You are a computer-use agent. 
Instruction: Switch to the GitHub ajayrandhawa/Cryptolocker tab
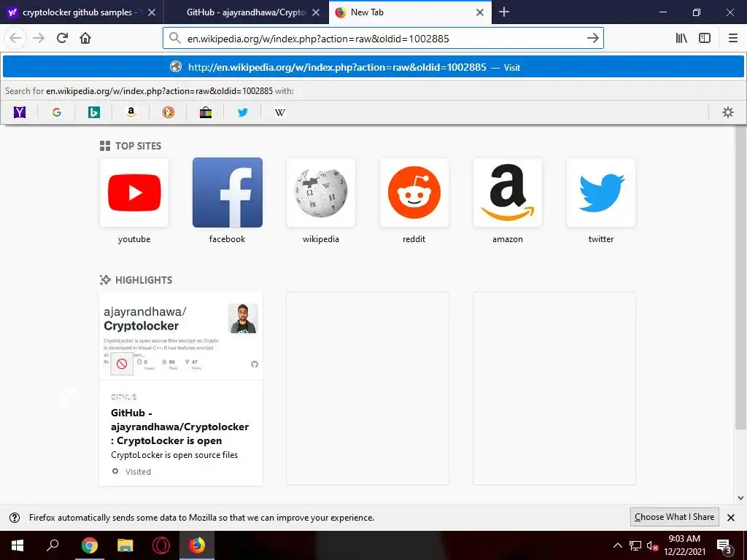246,12
